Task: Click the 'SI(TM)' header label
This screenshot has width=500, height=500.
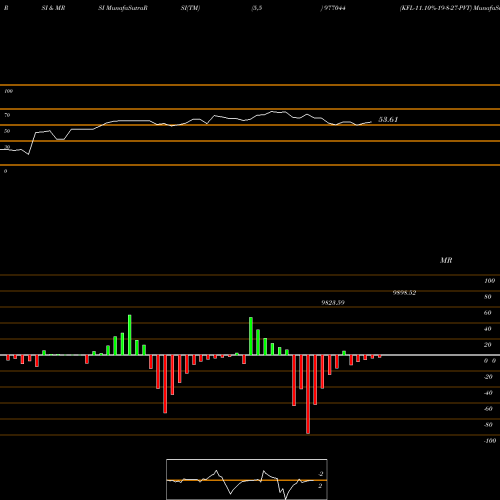Action: [x=190, y=8]
